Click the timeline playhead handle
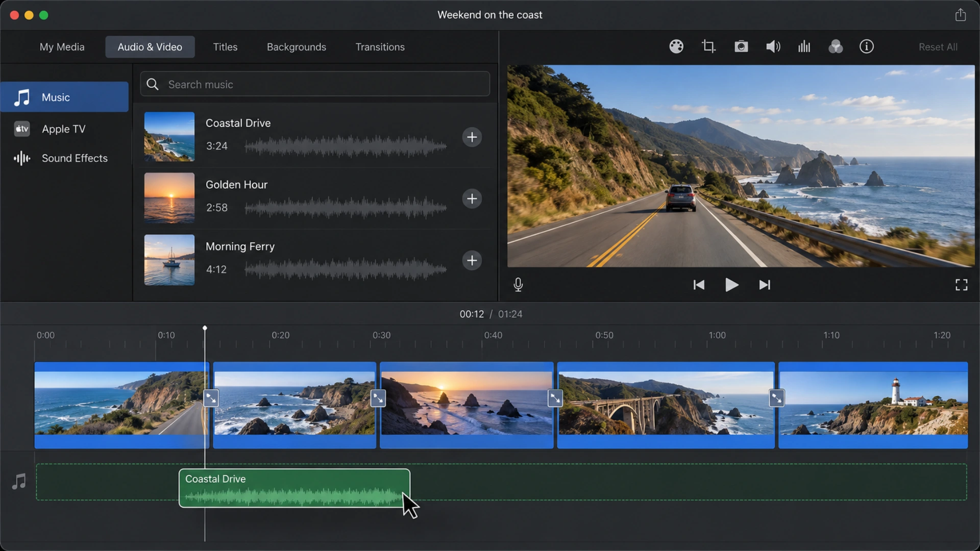Image resolution: width=980 pixels, height=551 pixels. [205, 328]
